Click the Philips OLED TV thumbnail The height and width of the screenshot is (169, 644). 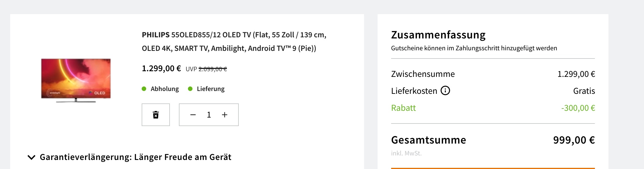tap(76, 80)
